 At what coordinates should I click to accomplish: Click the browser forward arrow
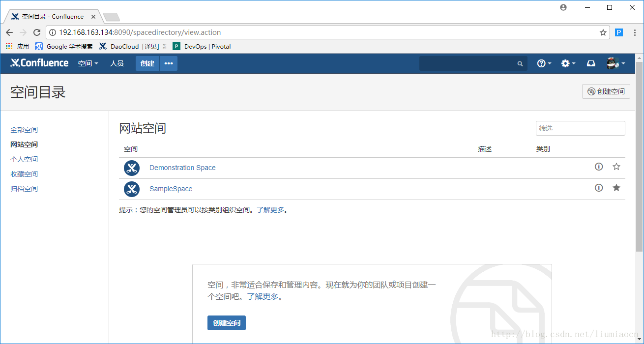(x=23, y=32)
